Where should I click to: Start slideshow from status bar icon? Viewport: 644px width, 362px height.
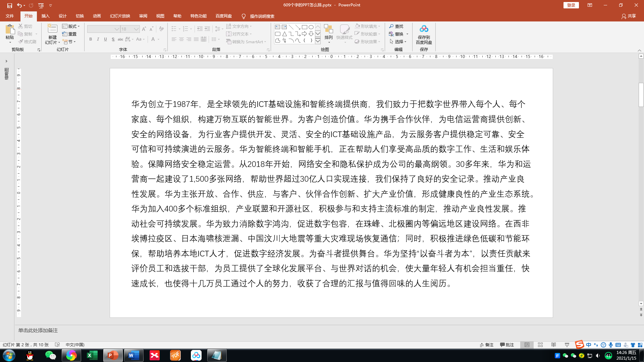pyautogui.click(x=567, y=345)
